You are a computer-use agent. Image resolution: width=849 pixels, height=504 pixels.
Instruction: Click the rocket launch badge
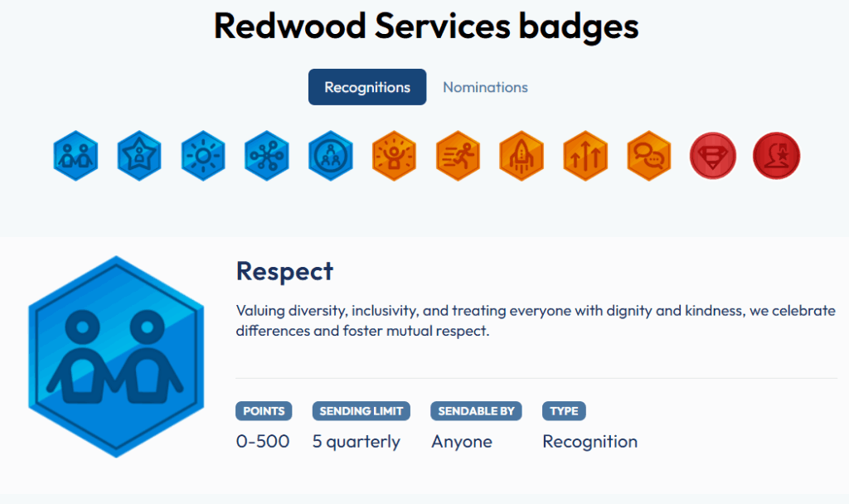[522, 156]
